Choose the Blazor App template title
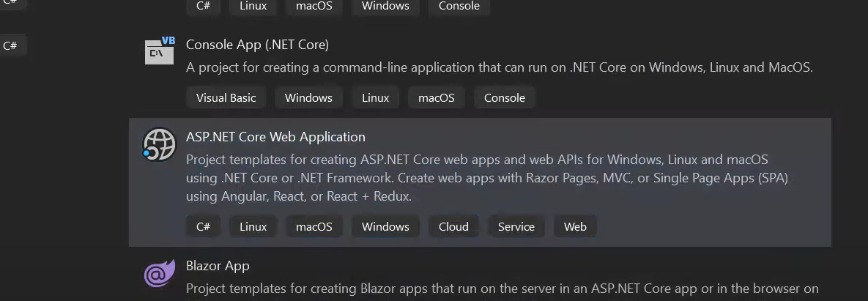 (x=218, y=266)
